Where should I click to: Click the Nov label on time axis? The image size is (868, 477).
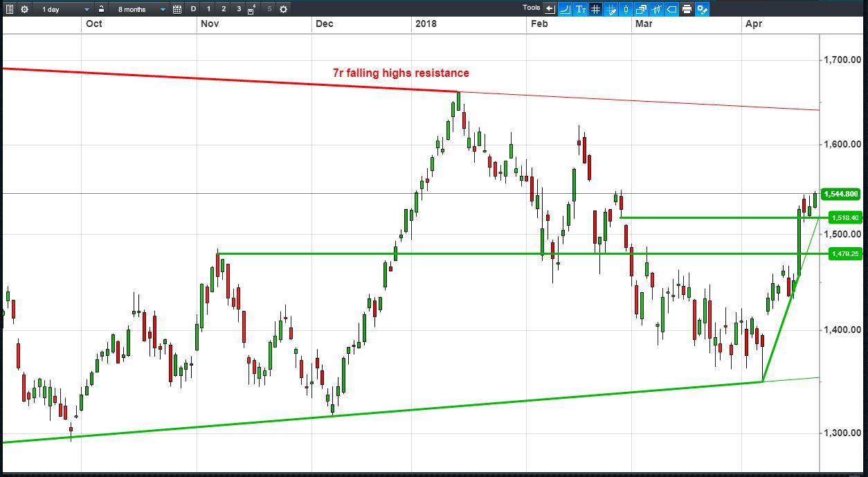click(210, 24)
